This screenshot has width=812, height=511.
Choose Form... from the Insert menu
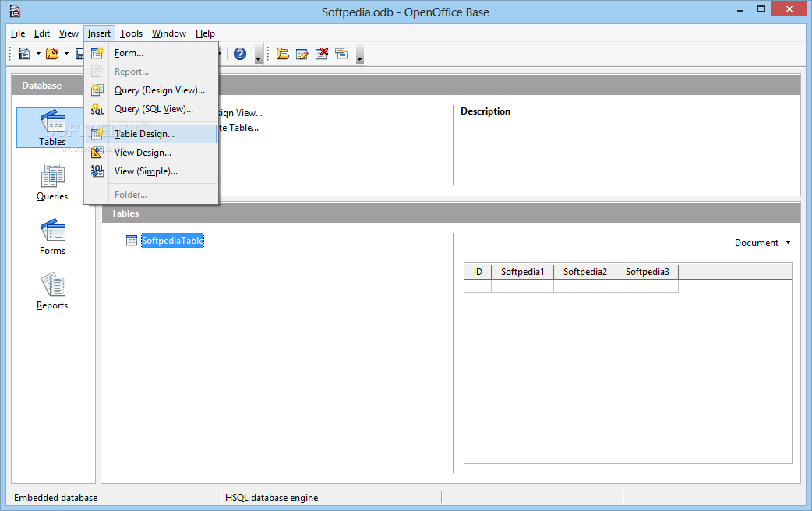tap(151, 53)
